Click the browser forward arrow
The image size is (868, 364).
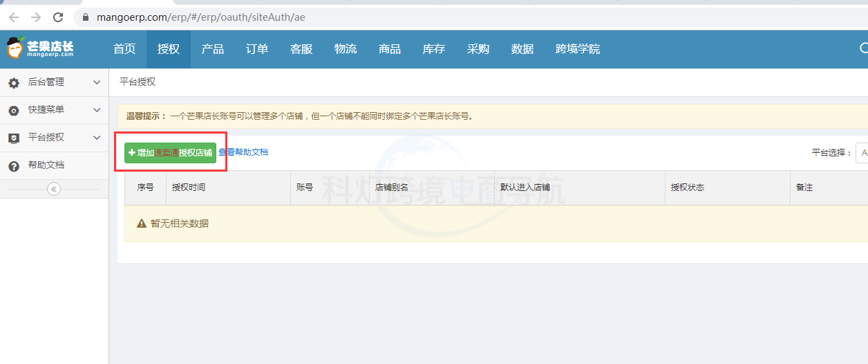click(36, 17)
